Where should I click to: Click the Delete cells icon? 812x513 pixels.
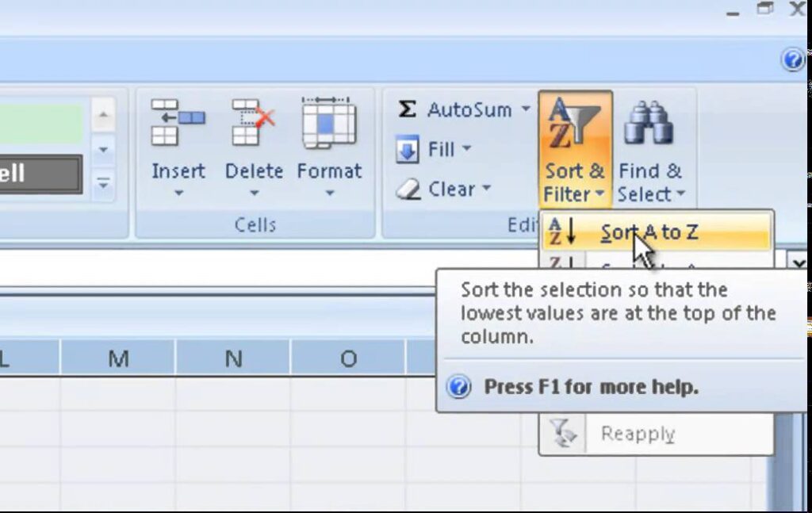253,123
